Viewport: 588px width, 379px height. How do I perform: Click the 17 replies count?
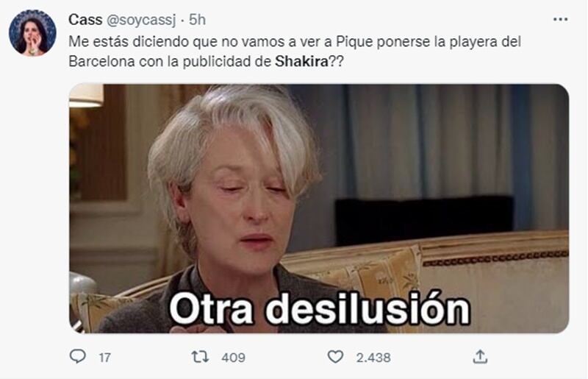105,357
